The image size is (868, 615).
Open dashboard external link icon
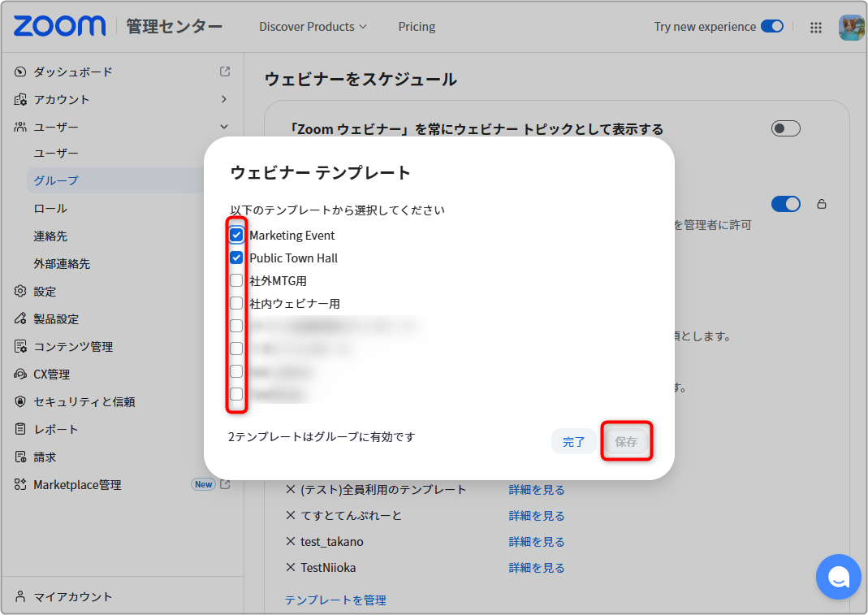(x=225, y=71)
